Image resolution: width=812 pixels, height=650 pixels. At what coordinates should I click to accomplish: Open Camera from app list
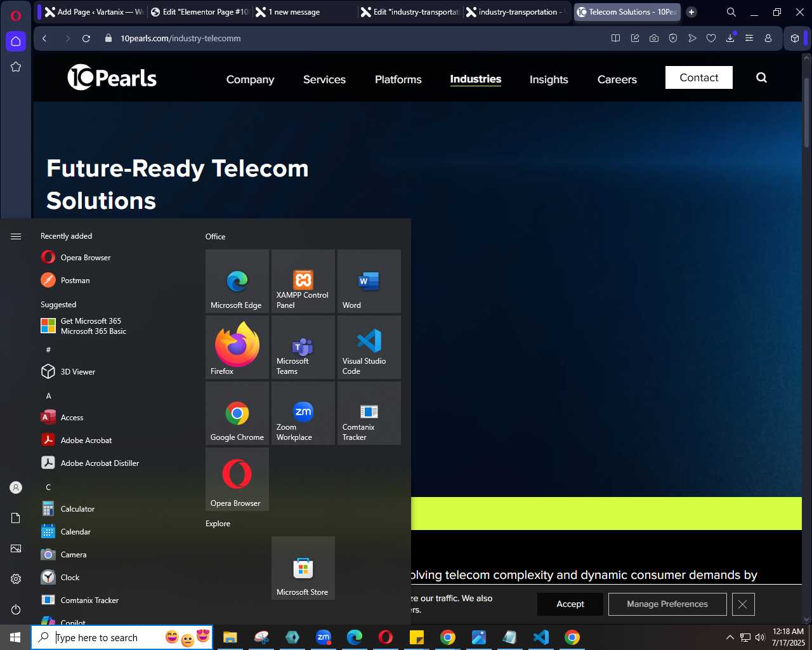[x=114, y=554]
